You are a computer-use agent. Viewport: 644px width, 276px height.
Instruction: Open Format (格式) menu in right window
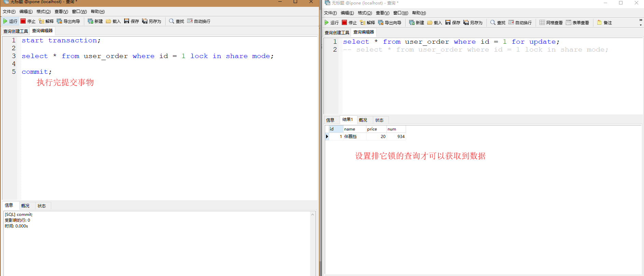(365, 13)
